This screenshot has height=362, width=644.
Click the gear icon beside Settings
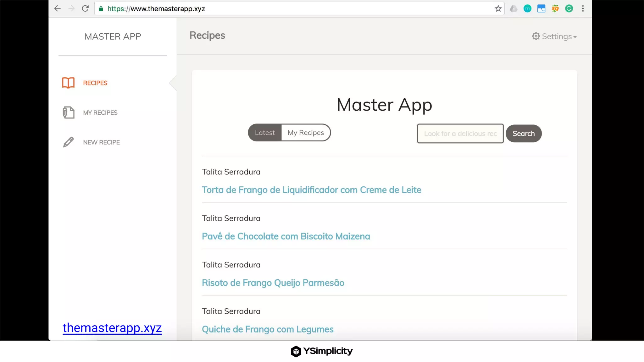click(x=536, y=36)
